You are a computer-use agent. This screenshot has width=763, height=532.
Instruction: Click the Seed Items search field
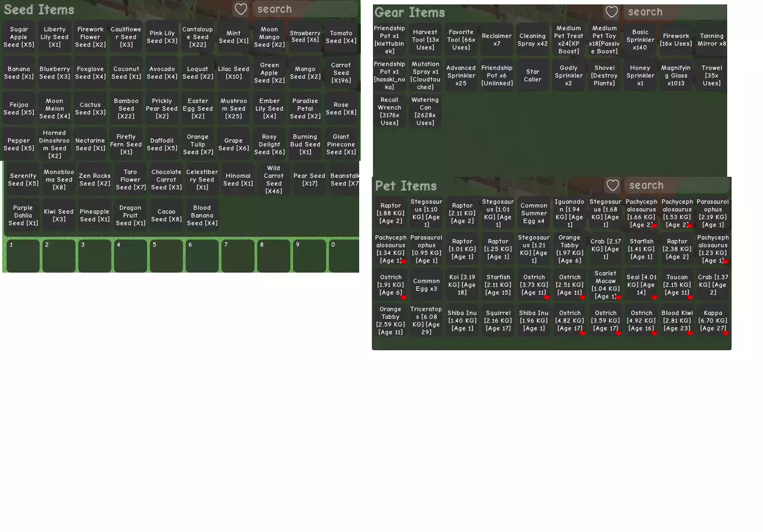[305, 9]
